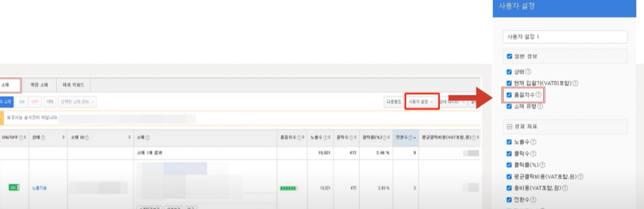
Task: Open help icon beside 전환수 checkbox label
Action: coord(533,200)
